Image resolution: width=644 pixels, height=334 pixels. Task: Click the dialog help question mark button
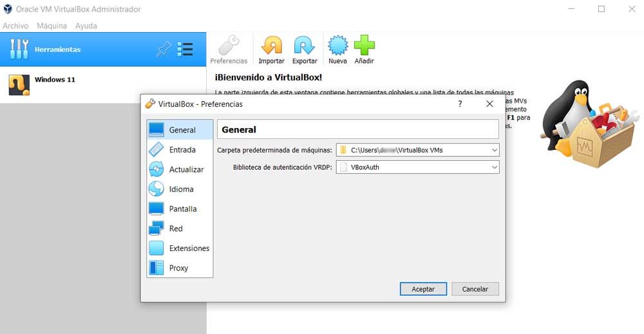pos(460,104)
